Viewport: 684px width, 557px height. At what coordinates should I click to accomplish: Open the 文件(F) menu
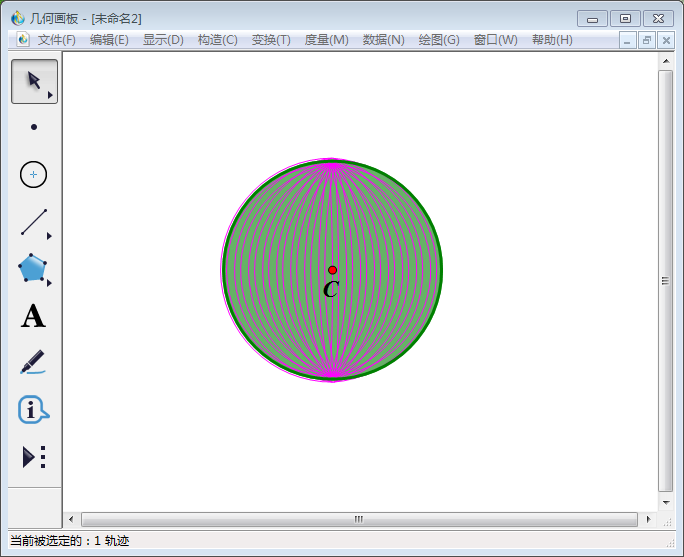56,40
